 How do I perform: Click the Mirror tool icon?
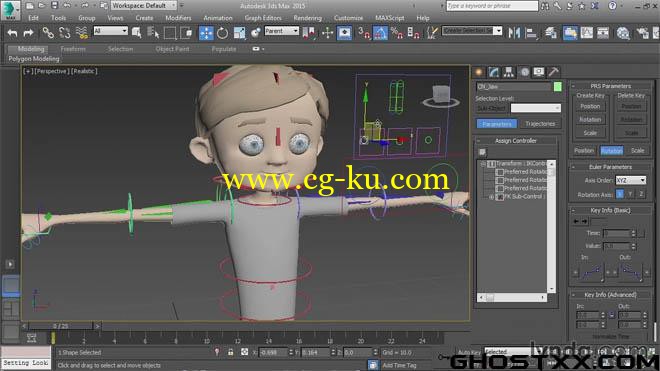pos(514,33)
